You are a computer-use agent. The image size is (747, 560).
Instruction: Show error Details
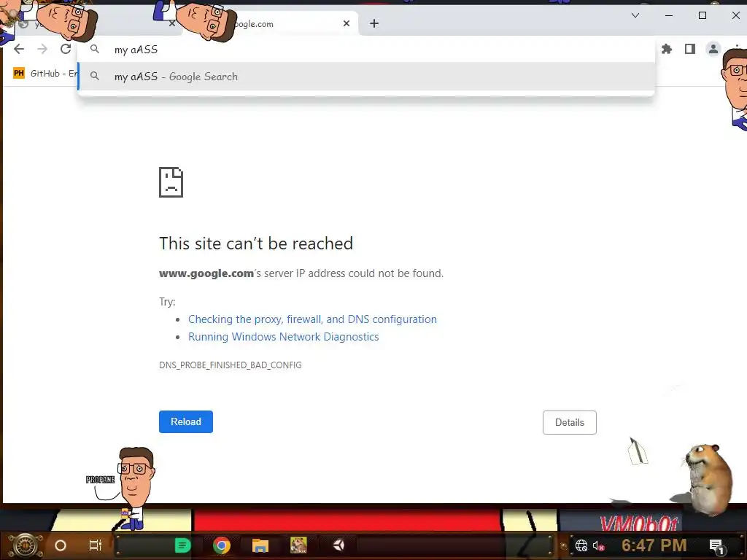(569, 422)
